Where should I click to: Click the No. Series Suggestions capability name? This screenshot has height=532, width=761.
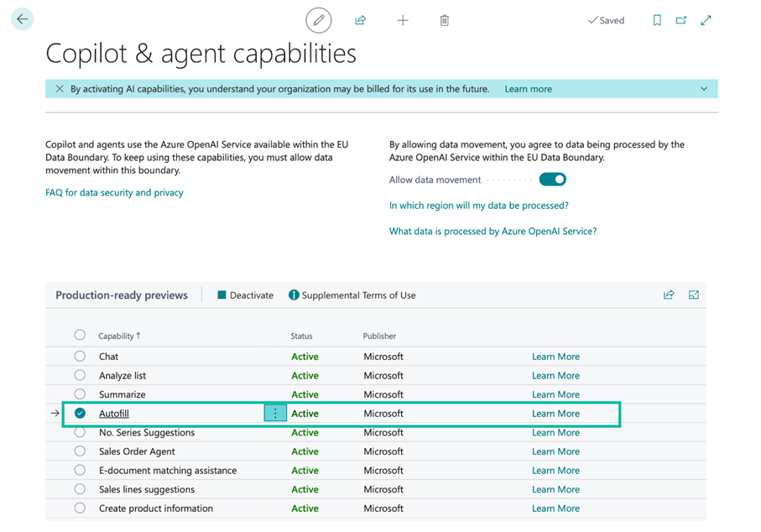(147, 432)
